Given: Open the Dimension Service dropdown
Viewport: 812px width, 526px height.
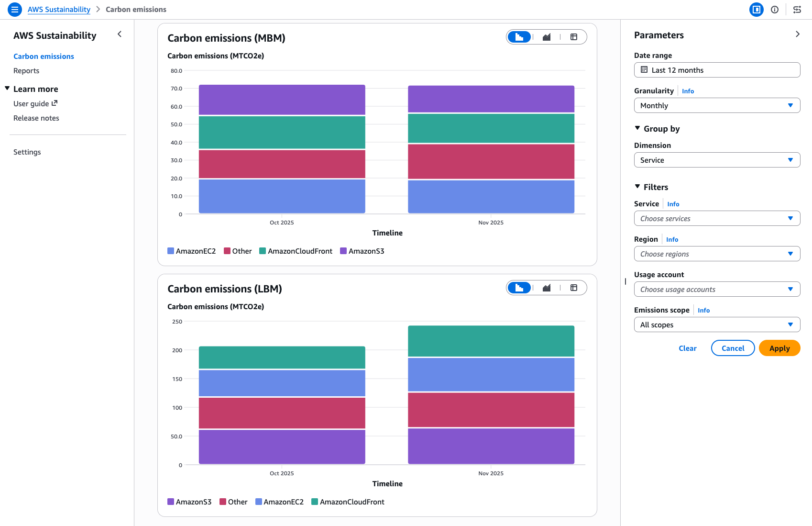Looking at the screenshot, I should click(717, 160).
